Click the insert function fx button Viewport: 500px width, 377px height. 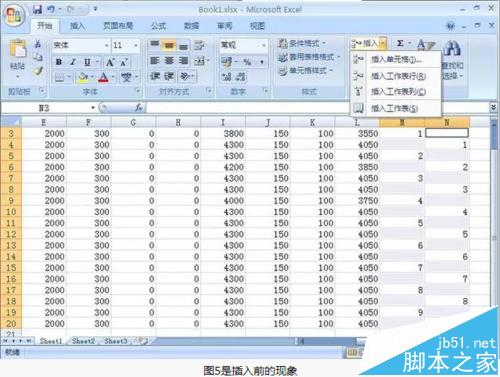click(139, 108)
